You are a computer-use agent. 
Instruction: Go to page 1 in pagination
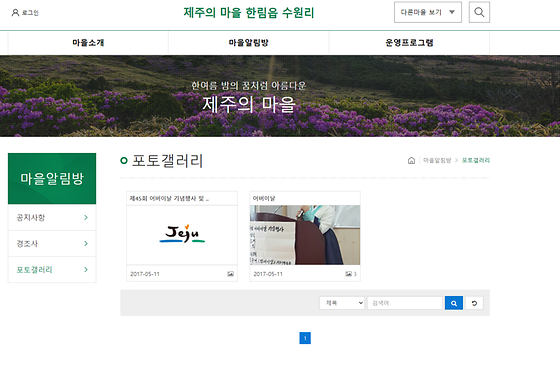tap(305, 338)
